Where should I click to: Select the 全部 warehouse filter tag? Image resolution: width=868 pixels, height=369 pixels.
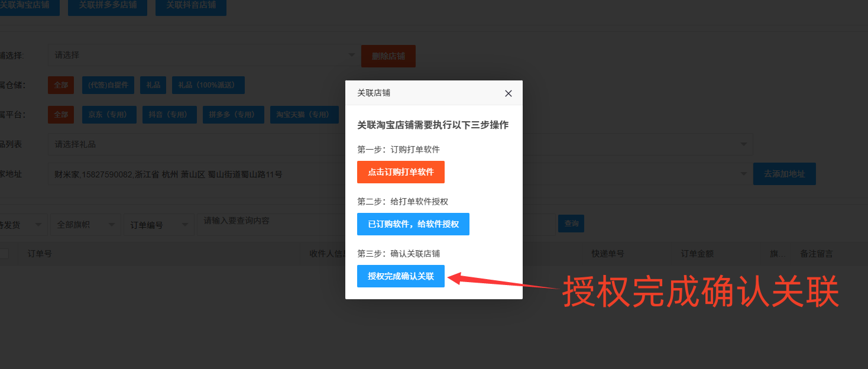(61, 85)
